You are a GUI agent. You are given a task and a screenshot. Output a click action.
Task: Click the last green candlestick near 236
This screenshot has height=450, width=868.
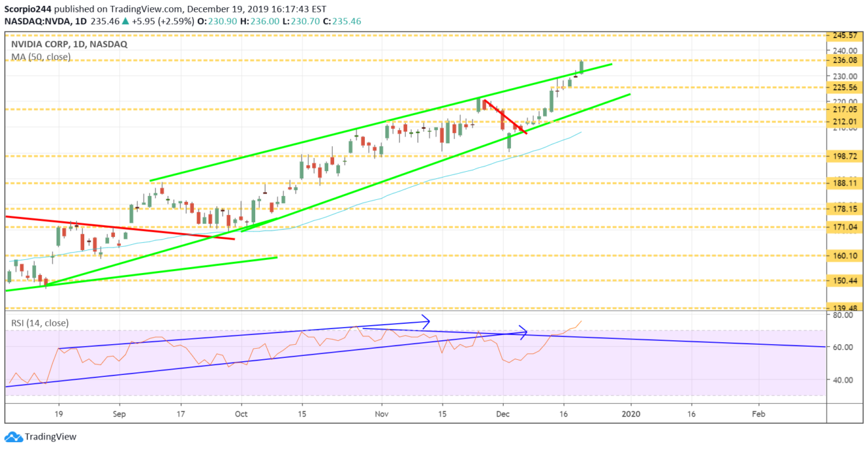coord(581,67)
